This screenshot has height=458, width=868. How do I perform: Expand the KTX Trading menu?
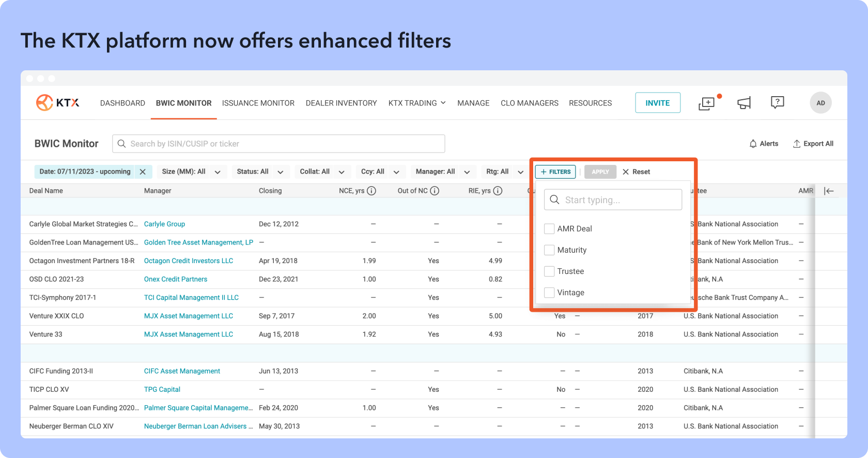(416, 103)
